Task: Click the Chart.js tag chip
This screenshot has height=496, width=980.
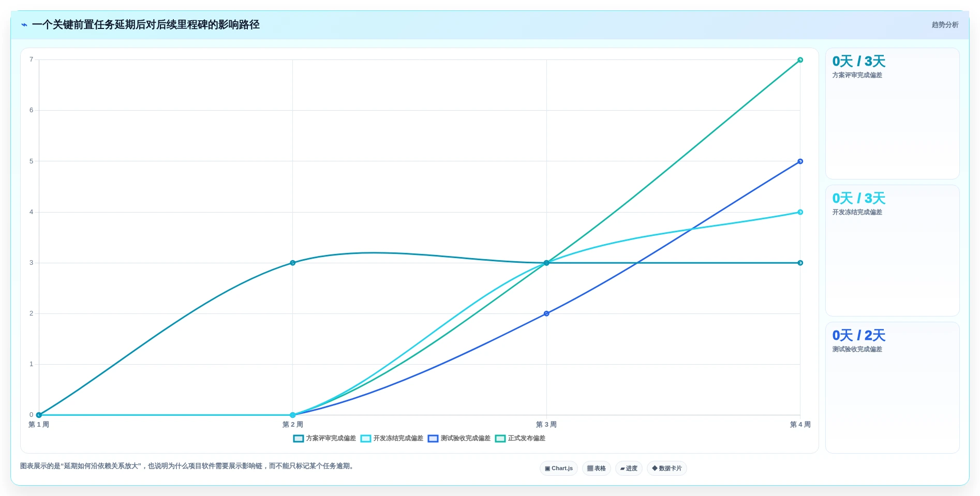Action: point(559,469)
